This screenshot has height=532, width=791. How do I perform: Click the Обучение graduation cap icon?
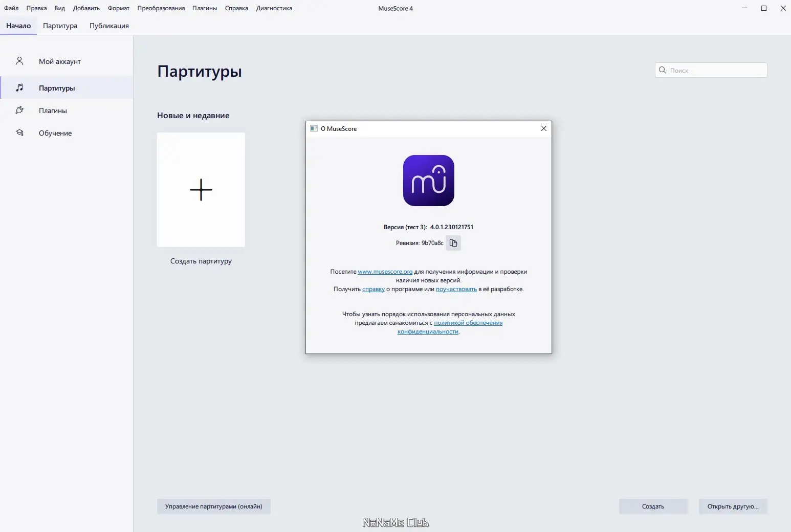(19, 132)
